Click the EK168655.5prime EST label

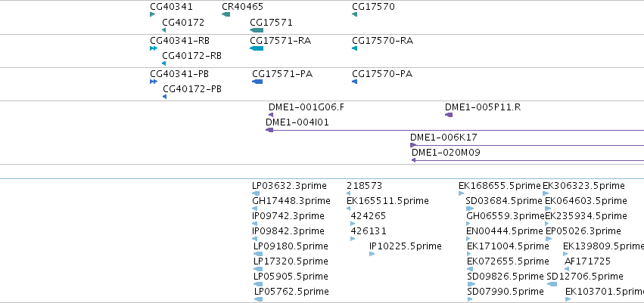point(499,186)
